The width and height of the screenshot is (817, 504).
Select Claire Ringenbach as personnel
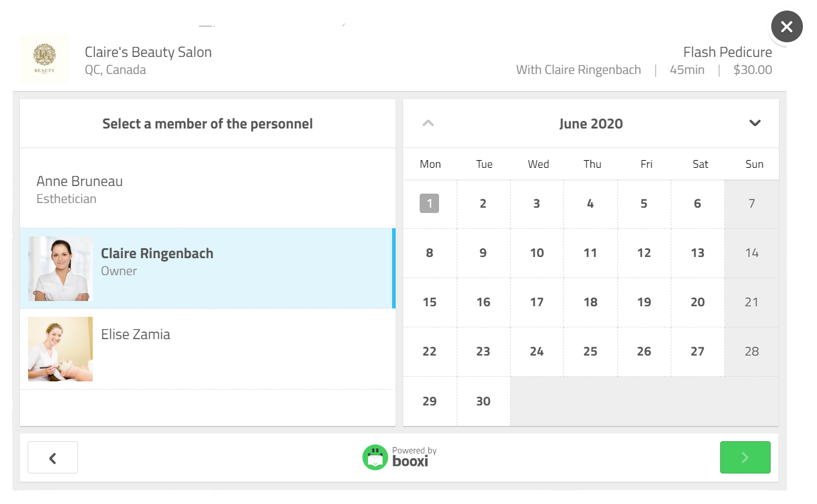(x=208, y=268)
